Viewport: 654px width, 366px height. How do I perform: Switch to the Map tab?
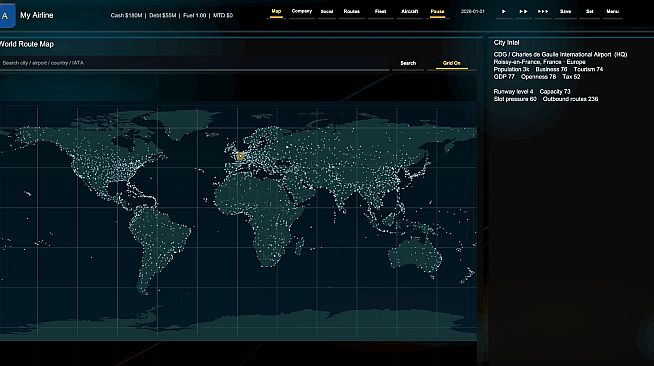point(276,12)
